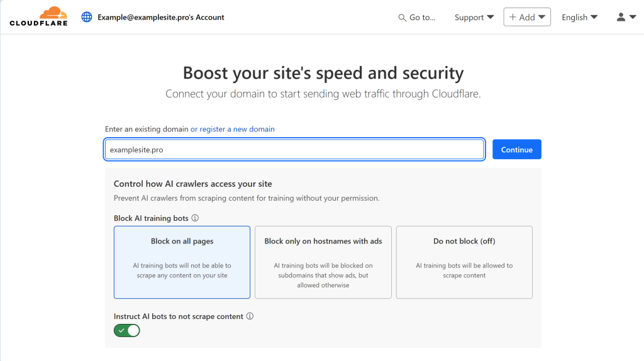Click the 'Control how AI crawlers access your site' heading
The width and height of the screenshot is (644, 361).
tap(192, 184)
